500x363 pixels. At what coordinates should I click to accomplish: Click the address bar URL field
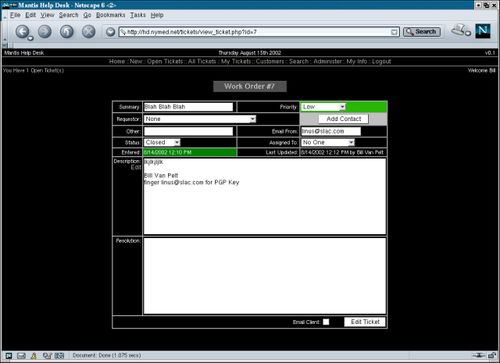pos(255,32)
